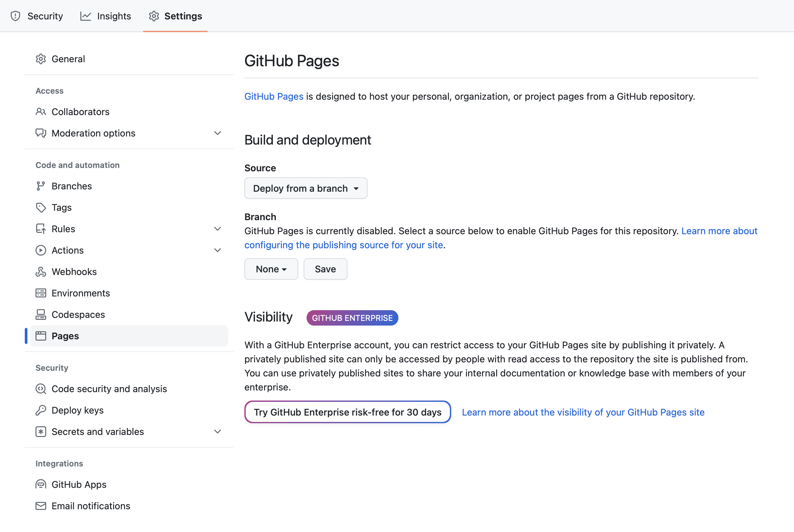Click the Save button

click(325, 269)
